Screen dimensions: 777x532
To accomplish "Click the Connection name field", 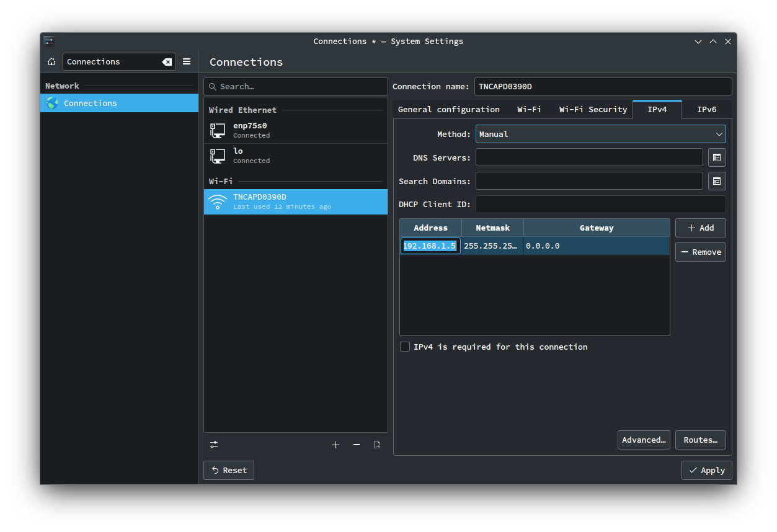I will (x=603, y=86).
